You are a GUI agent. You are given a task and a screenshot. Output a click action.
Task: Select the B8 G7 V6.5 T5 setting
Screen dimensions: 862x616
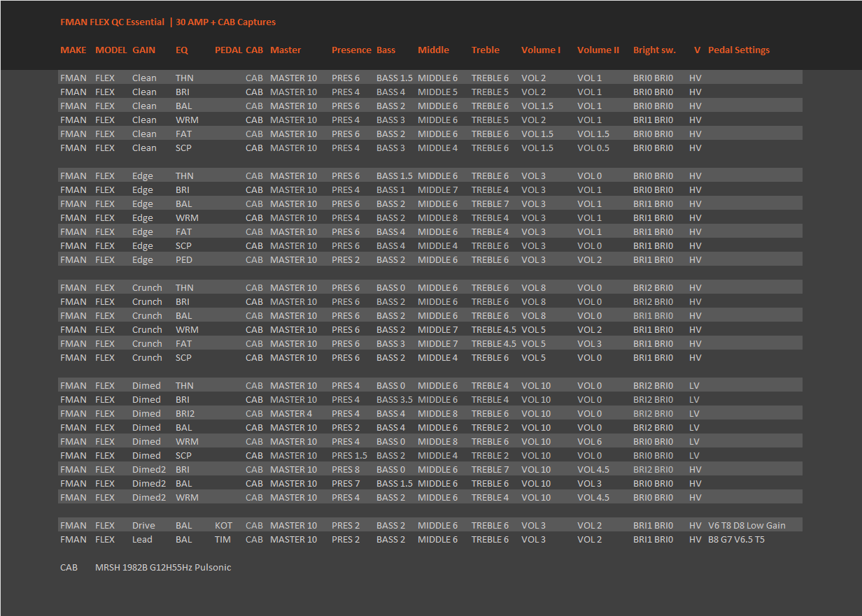(x=736, y=540)
